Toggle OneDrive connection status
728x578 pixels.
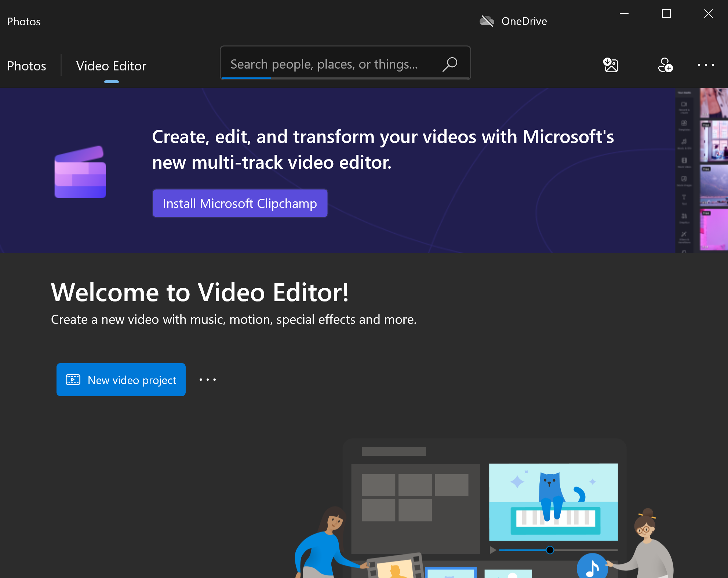pyautogui.click(x=512, y=21)
